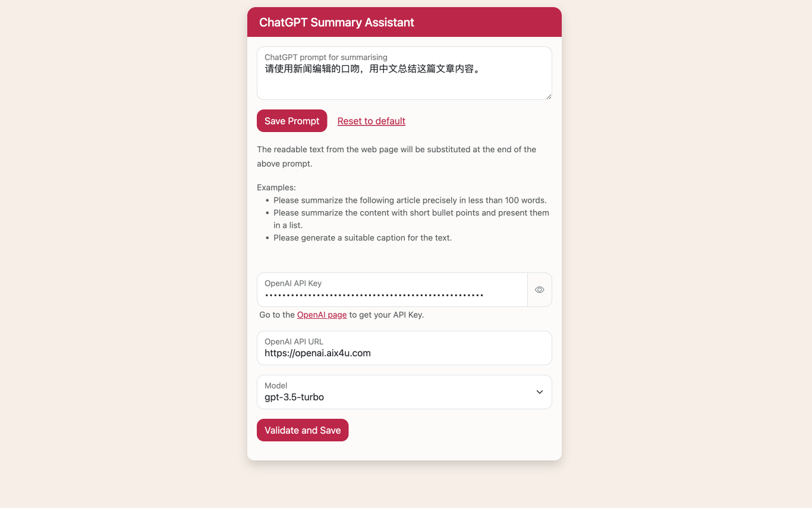Click the Validate and Save button
The width and height of the screenshot is (812, 508).
[x=302, y=431]
